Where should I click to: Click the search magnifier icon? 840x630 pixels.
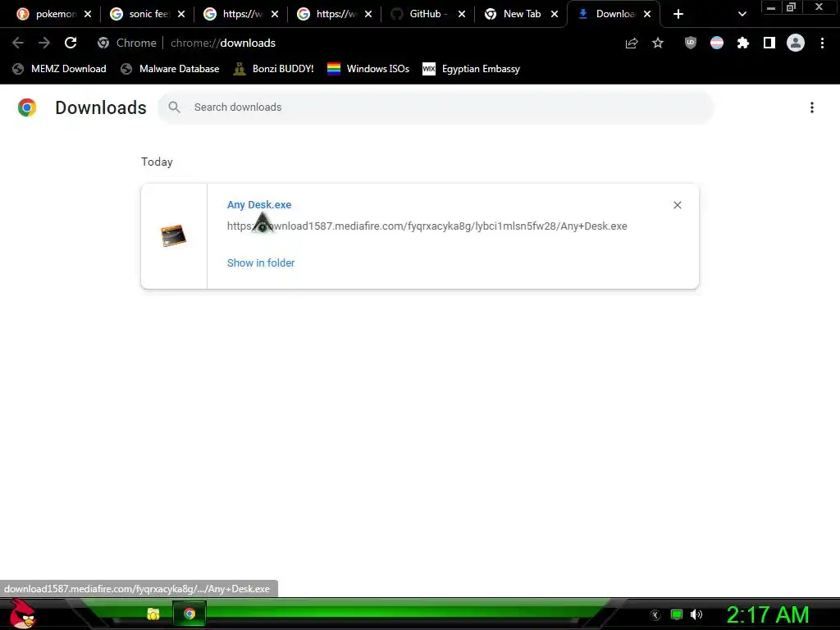pyautogui.click(x=174, y=107)
